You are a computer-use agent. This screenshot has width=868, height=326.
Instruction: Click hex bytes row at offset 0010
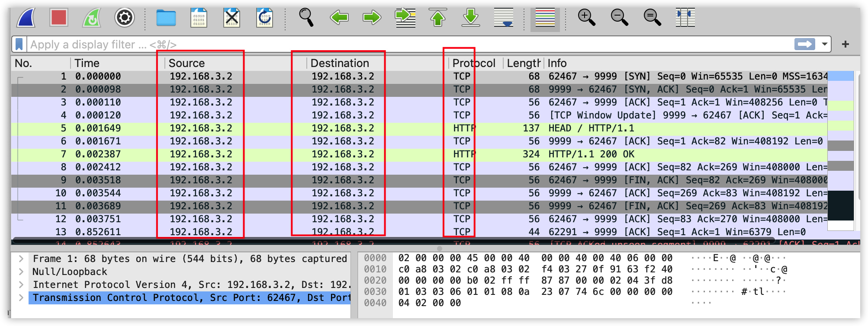point(535,269)
